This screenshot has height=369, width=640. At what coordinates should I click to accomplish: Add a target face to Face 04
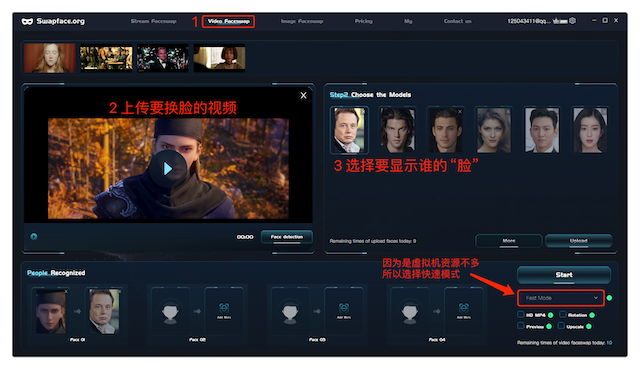[x=463, y=311]
